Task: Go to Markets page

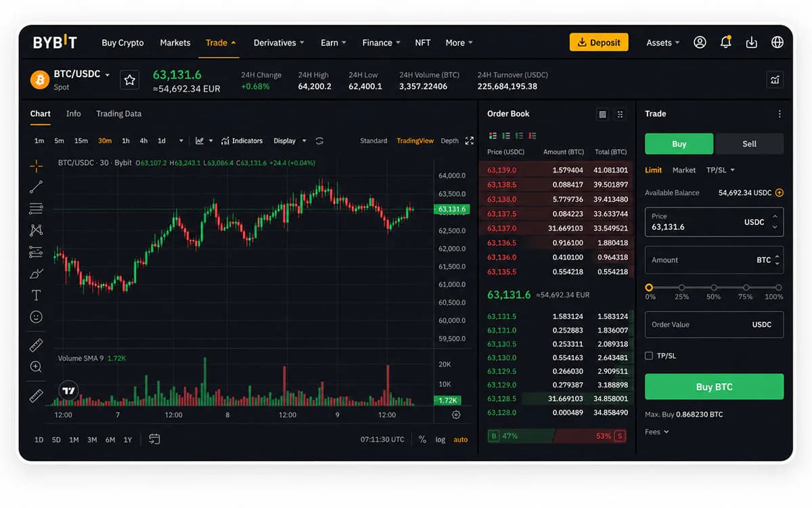Action: pos(175,43)
